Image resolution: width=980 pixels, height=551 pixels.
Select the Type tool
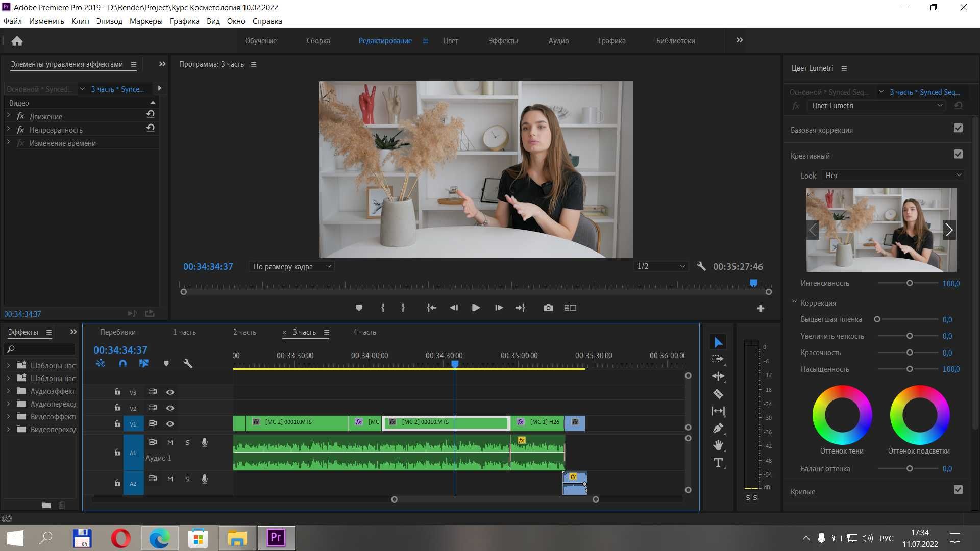[x=718, y=463]
